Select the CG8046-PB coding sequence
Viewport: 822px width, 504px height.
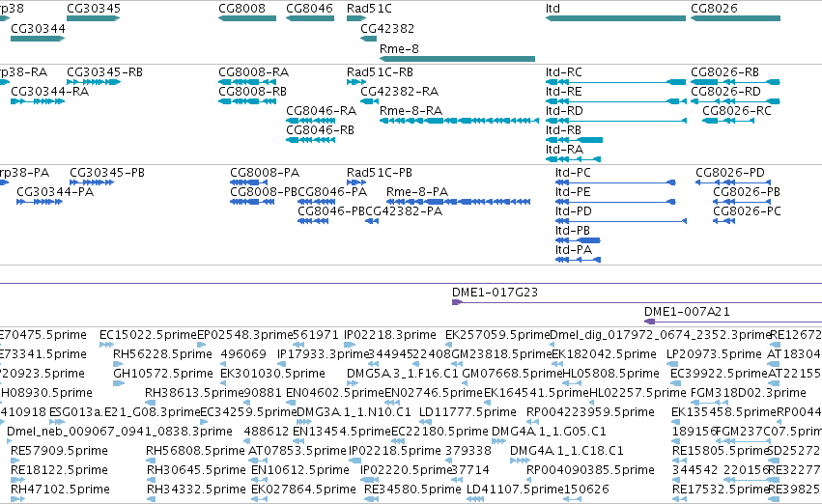313,222
